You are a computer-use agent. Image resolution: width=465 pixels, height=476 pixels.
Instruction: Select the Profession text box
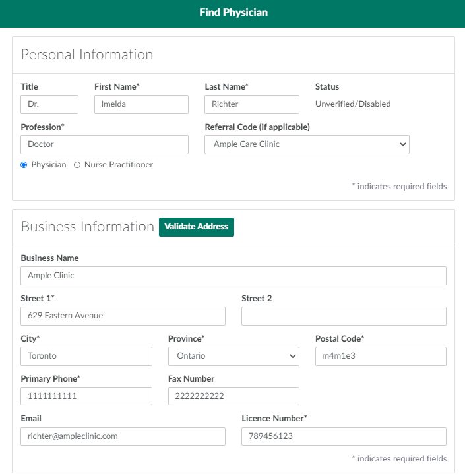tap(104, 144)
